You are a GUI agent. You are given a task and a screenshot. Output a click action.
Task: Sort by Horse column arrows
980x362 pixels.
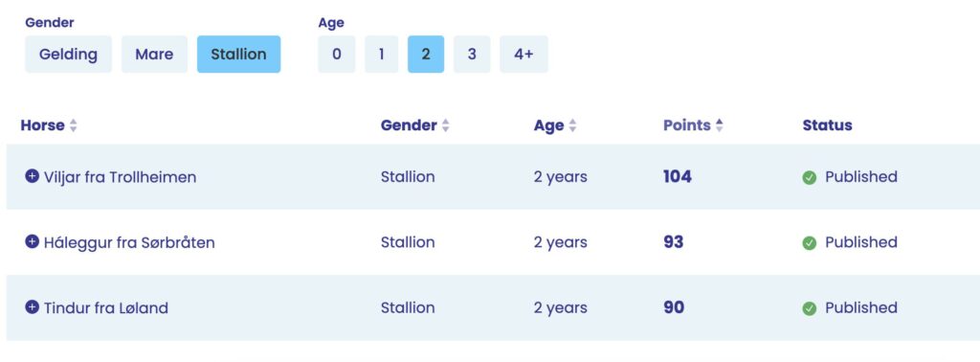coord(73,125)
